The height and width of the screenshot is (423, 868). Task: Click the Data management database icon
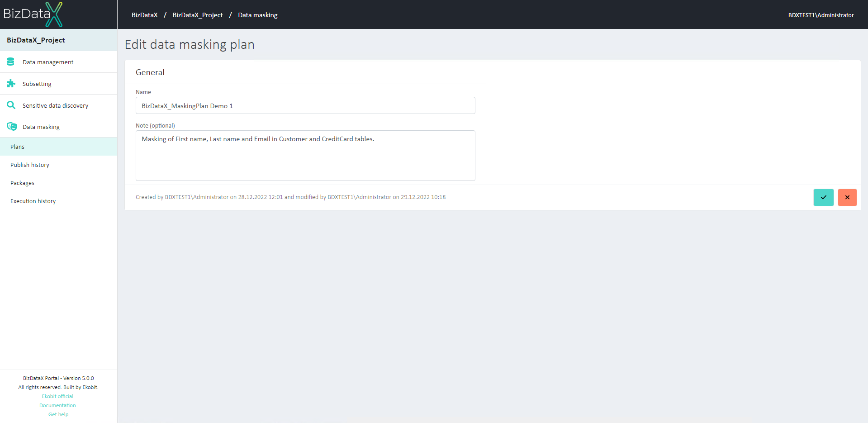[x=10, y=62]
